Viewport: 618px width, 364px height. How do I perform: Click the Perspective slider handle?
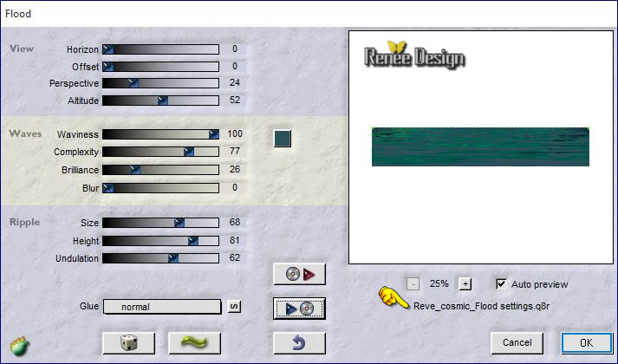pos(133,83)
